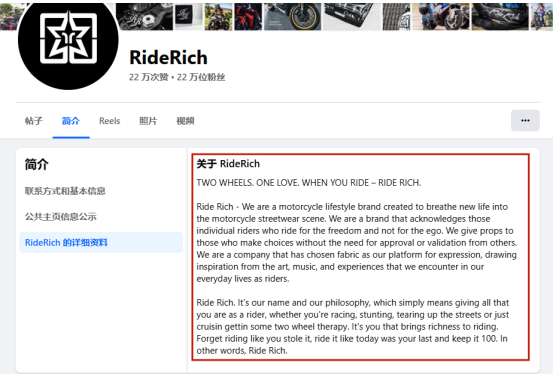
Task: Open 联系方式和基本信息 section
Action: (x=65, y=191)
